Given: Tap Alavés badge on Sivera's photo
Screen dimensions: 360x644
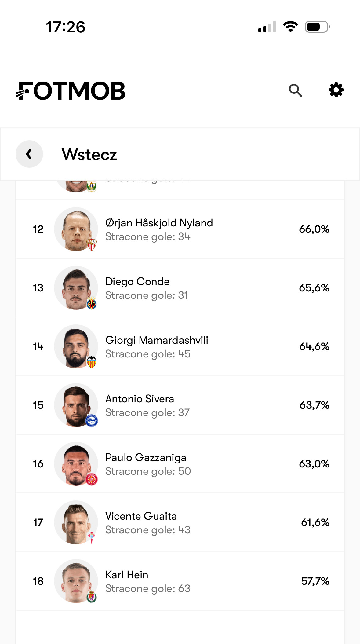Looking at the screenshot, I should pos(92,421).
